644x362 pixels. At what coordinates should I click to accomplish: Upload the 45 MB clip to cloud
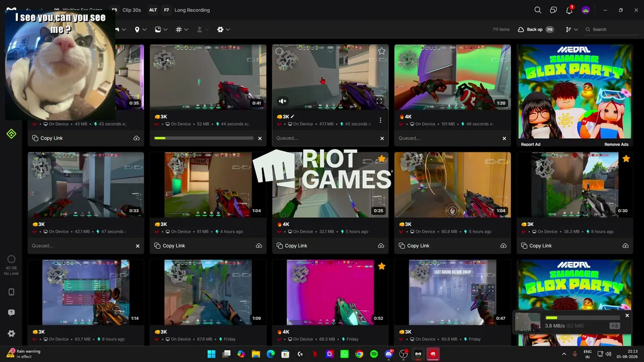point(136,138)
